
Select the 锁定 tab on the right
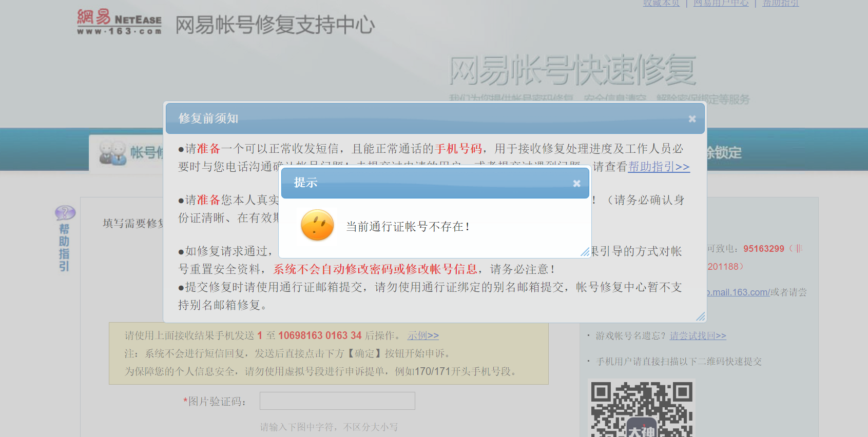[724, 152]
